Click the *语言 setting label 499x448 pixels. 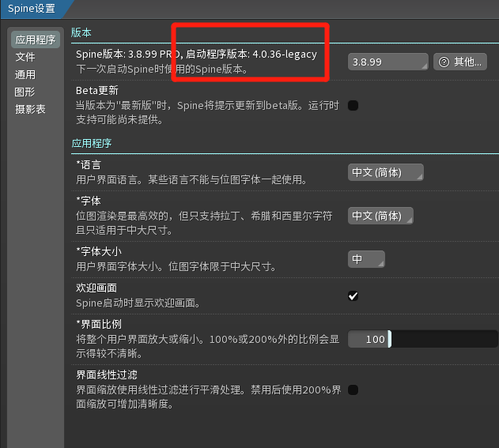[x=89, y=165]
